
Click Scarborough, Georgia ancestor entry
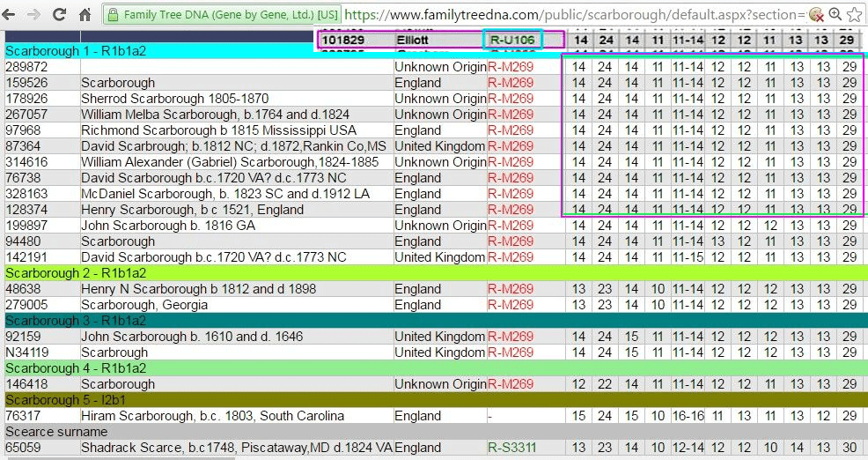pos(144,305)
